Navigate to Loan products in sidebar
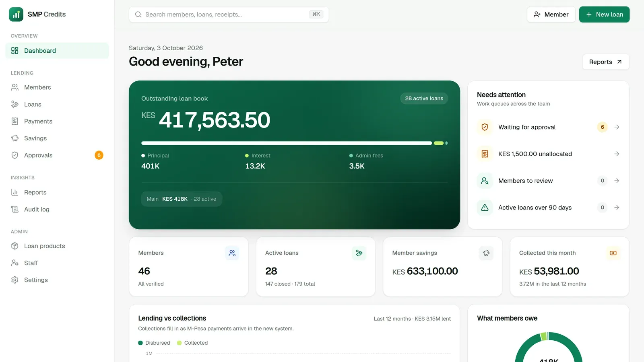 [57, 246]
